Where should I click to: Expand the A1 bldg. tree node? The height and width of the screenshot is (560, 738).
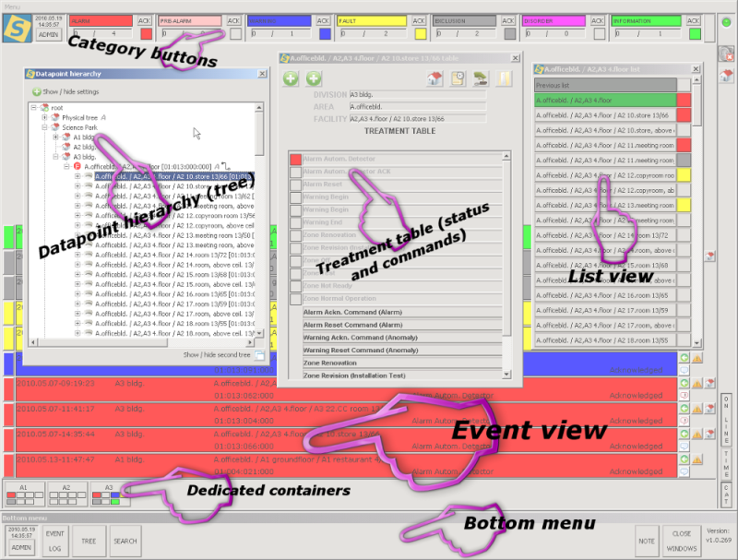pos(55,137)
